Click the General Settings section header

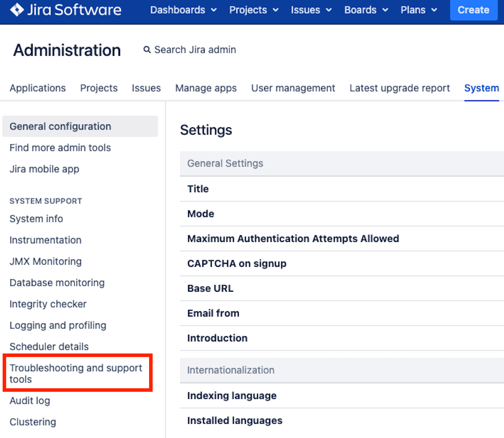coord(342,164)
